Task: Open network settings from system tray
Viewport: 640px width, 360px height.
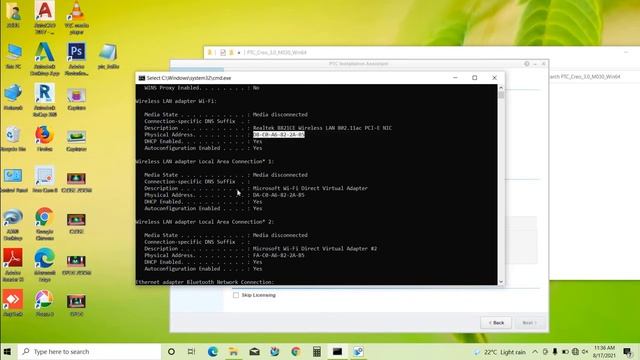Action: [x=575, y=351]
